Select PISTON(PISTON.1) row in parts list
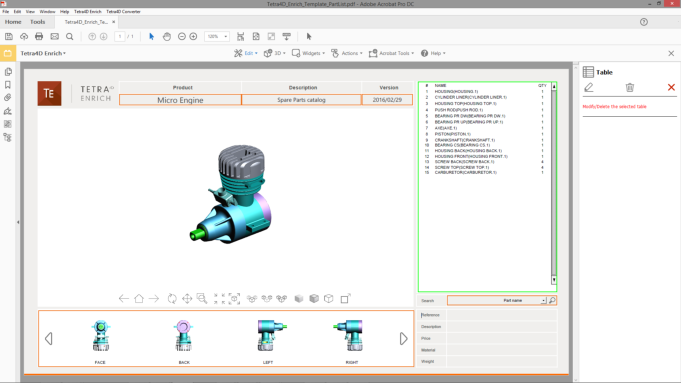 tap(484, 134)
